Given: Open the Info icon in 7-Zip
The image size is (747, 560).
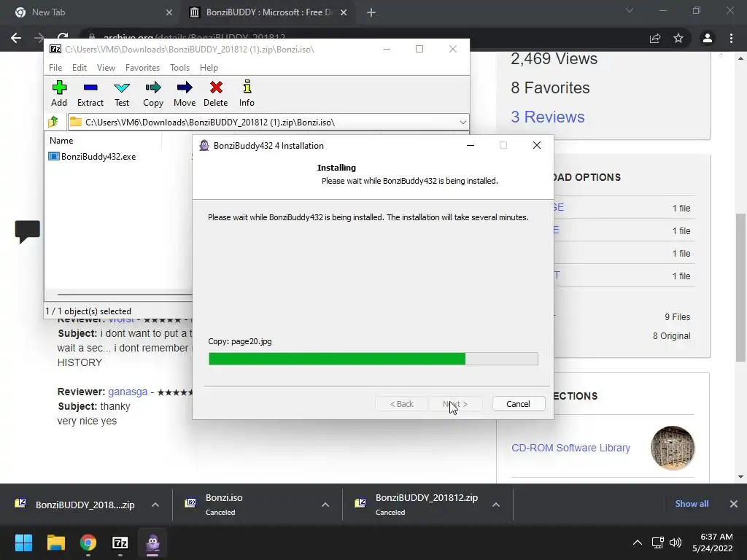Looking at the screenshot, I should [247, 94].
